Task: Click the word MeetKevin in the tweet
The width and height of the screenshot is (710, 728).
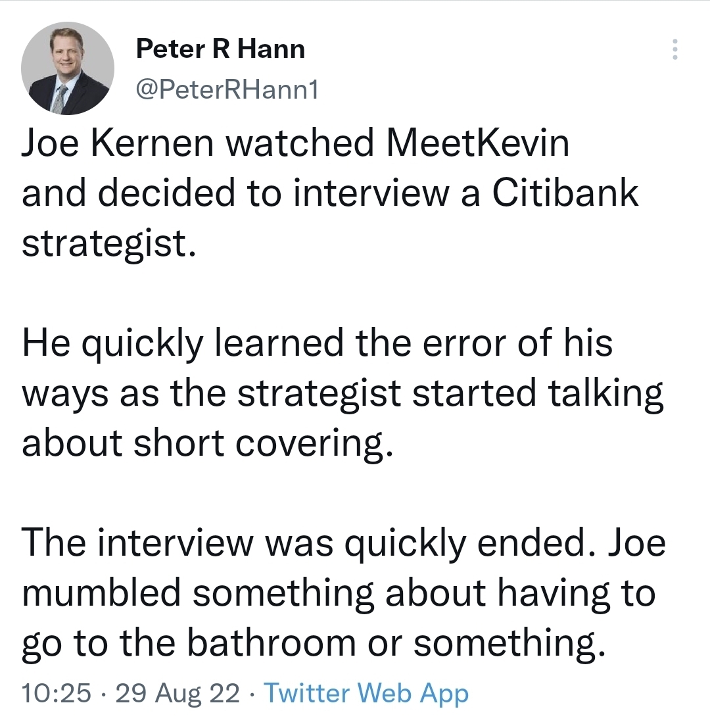Action: pyautogui.click(x=477, y=143)
